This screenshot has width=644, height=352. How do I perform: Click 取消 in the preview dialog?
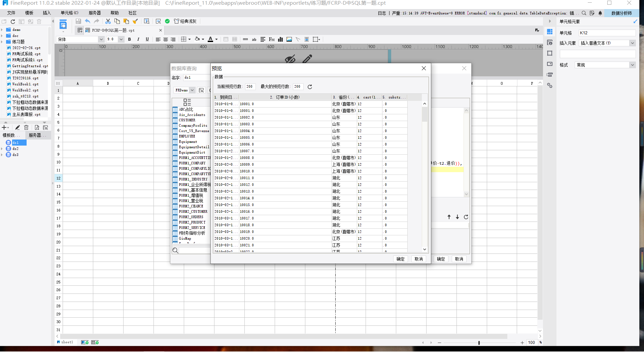(419, 259)
